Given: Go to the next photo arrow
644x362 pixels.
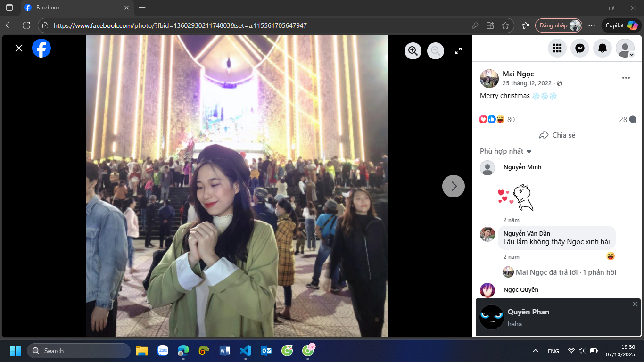Looking at the screenshot, I should (x=454, y=186).
